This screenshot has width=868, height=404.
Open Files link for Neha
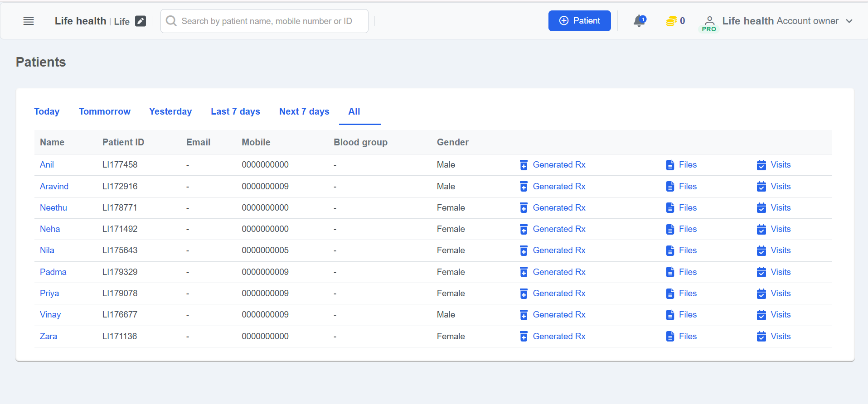pos(687,229)
